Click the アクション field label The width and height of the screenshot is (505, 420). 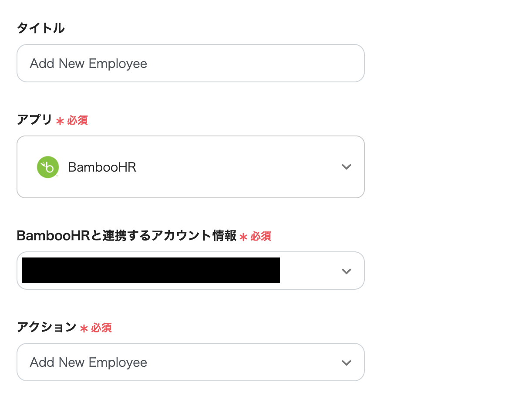[x=47, y=327]
